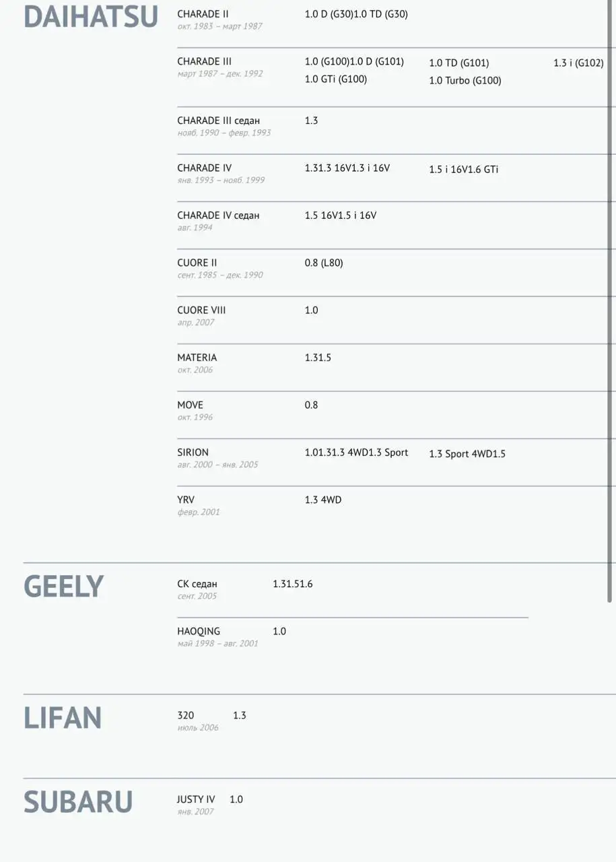Select the CHARADE III model entry
The image size is (616, 862).
point(204,61)
